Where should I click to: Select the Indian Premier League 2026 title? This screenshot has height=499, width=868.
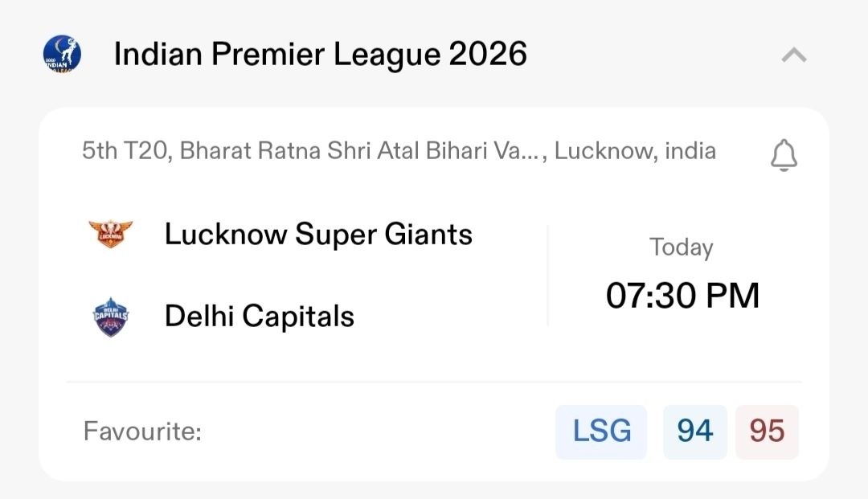(320, 55)
